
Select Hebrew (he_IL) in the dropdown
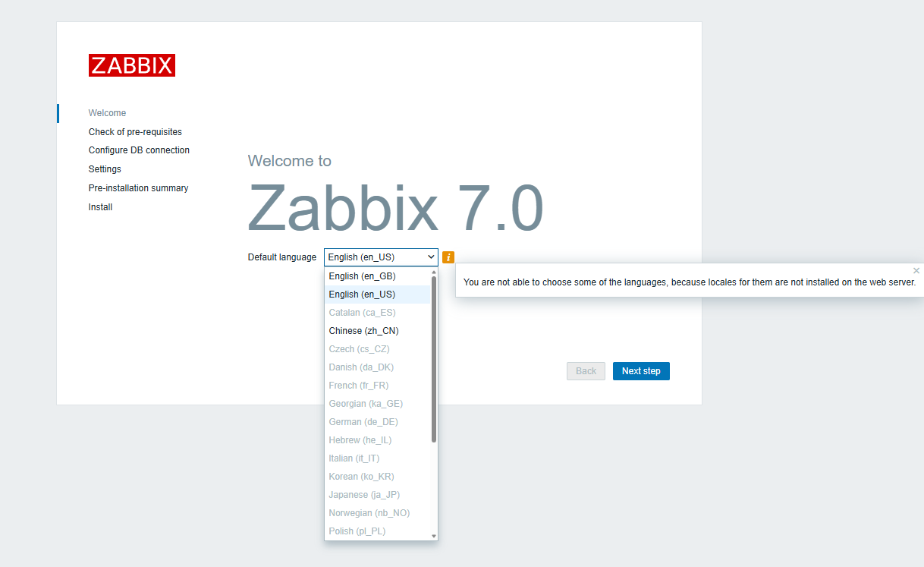click(378, 440)
